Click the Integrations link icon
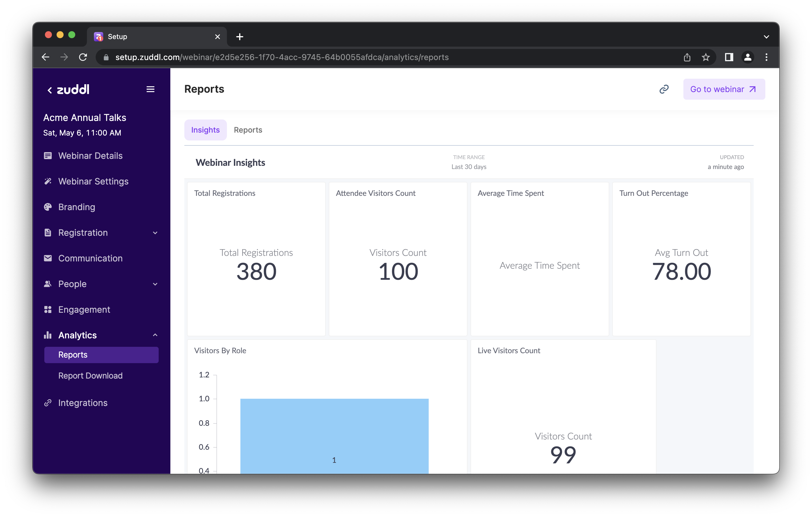 (48, 403)
